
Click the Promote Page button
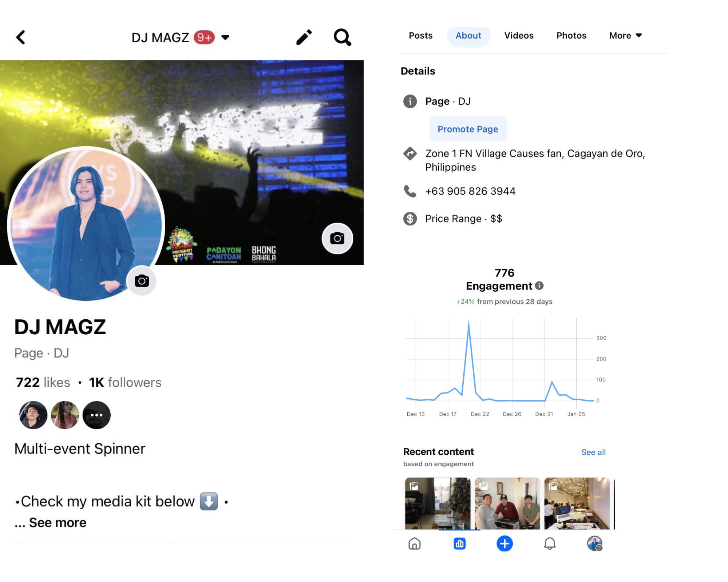[468, 129]
